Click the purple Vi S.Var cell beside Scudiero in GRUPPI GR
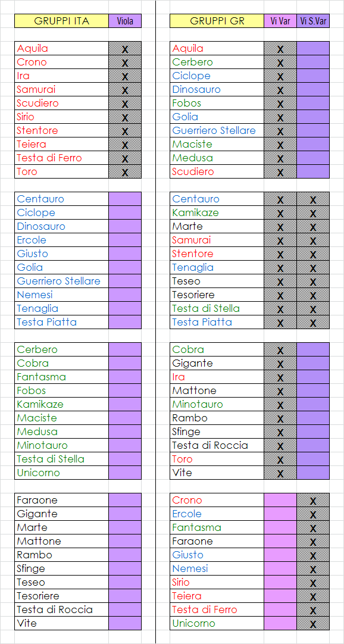The width and height of the screenshot is (344, 644). pos(313,171)
